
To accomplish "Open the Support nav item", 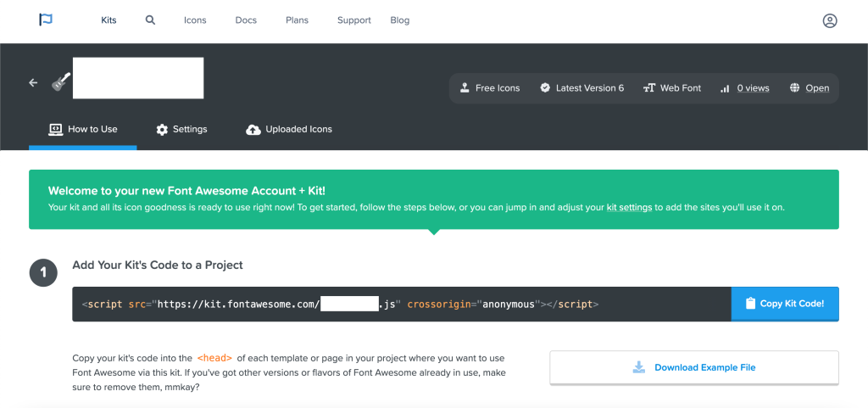I will pos(354,20).
